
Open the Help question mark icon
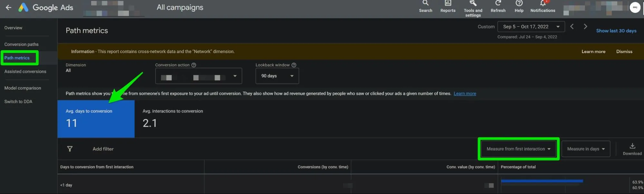tap(519, 3)
